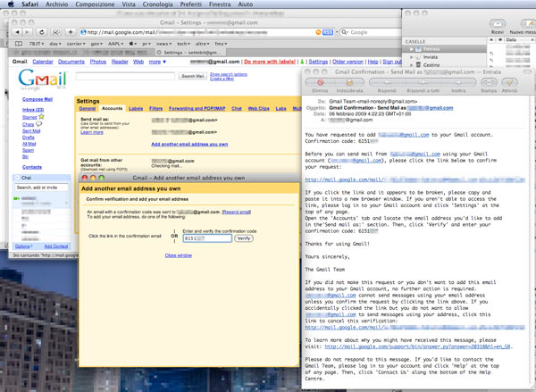Expand the Entrata mailbox disclosure triangle
Viewport: 536px width, 392px height.
(412, 49)
